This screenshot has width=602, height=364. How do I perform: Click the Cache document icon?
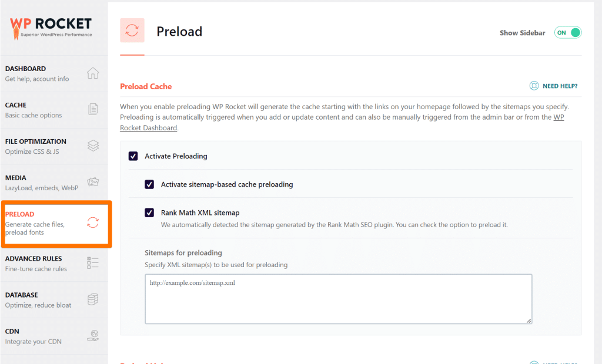[93, 110]
